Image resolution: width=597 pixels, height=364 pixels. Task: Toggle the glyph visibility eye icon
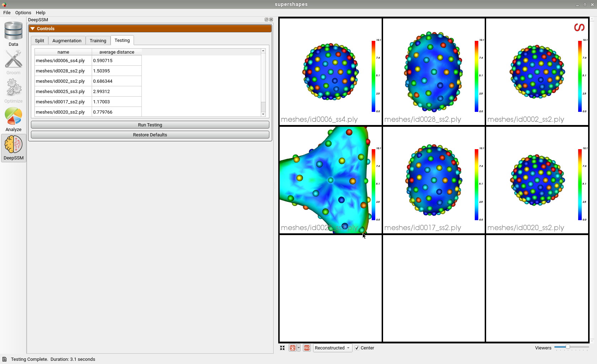click(292, 348)
